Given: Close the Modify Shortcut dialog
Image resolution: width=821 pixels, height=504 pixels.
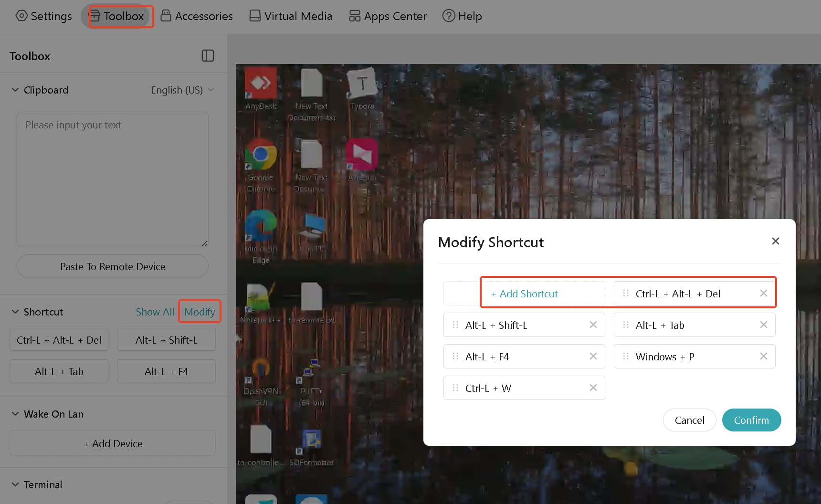Looking at the screenshot, I should coord(775,241).
